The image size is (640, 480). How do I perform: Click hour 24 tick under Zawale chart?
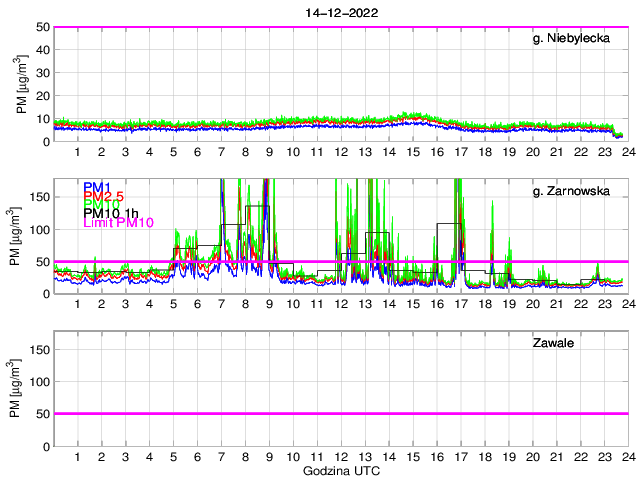pos(627,457)
